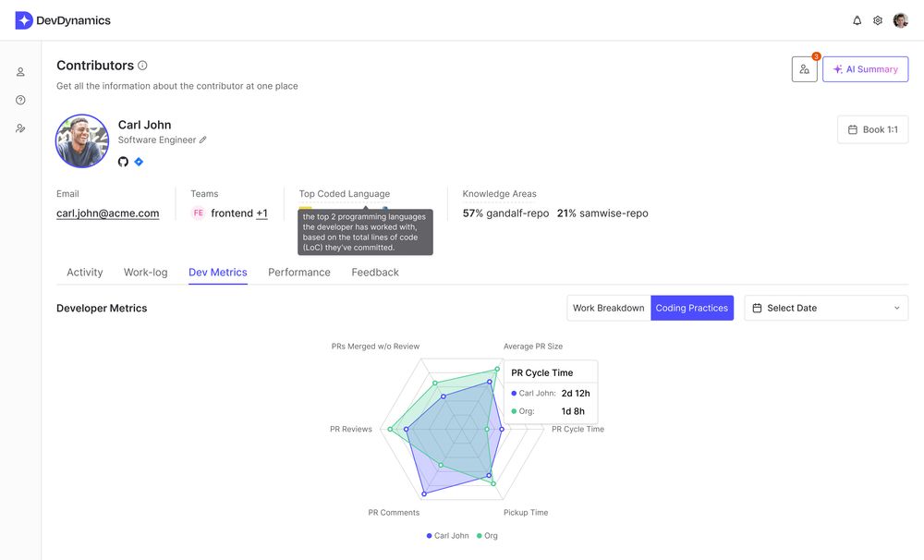Image resolution: width=924 pixels, height=560 pixels.
Task: Open Carl John's GitHub profile icon
Action: [123, 161]
